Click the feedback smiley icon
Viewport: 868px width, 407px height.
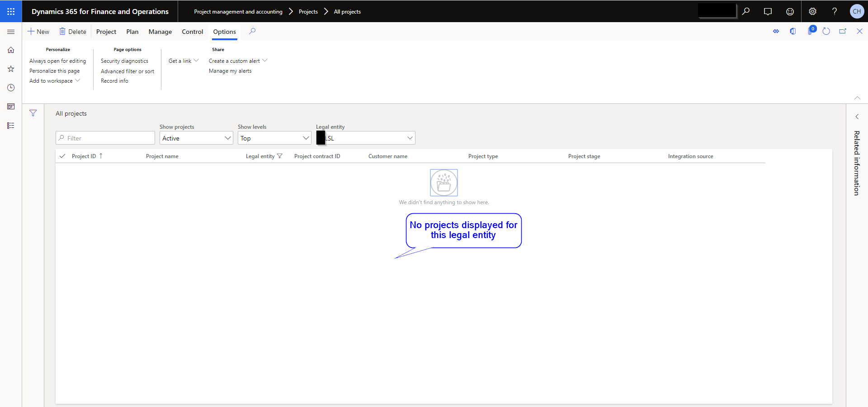coord(790,11)
